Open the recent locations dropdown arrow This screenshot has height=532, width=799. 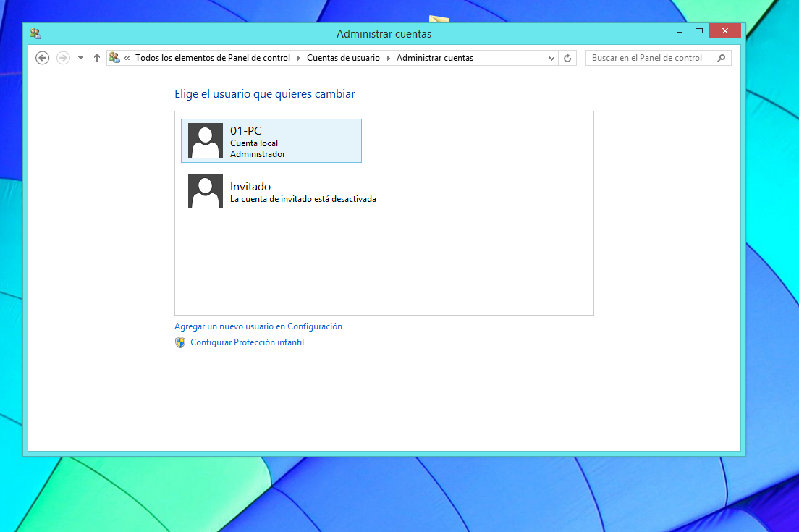click(80, 58)
